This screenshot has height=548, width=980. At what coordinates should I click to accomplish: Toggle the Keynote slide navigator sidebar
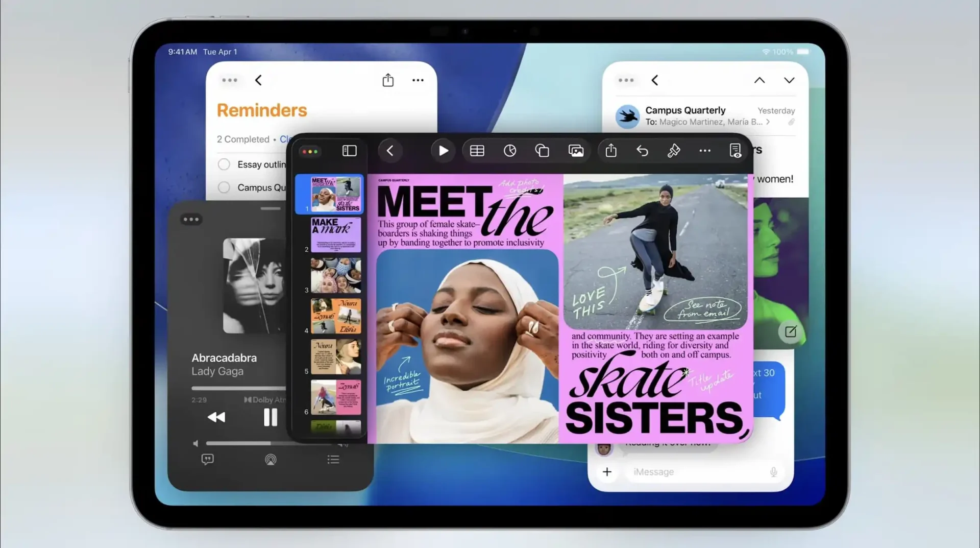tap(349, 151)
